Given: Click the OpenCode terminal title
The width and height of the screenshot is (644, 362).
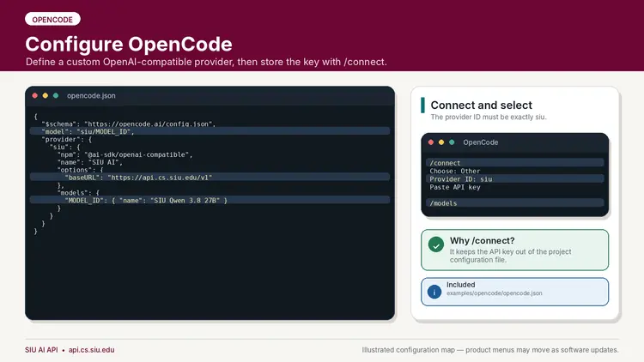Looking at the screenshot, I should click(481, 142).
